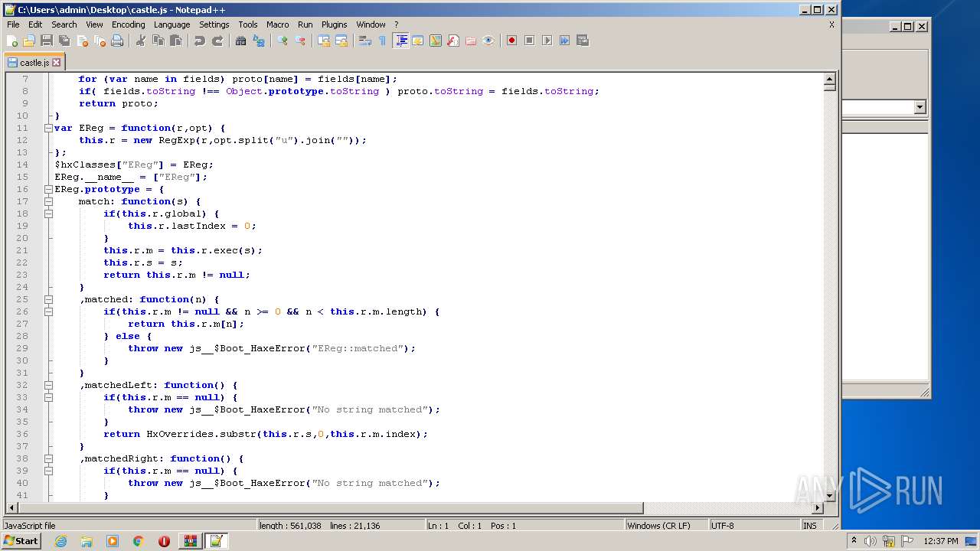Viewport: 980px width, 551px height.
Task: Toggle show all characters pilcrow icon
Action: (x=383, y=41)
